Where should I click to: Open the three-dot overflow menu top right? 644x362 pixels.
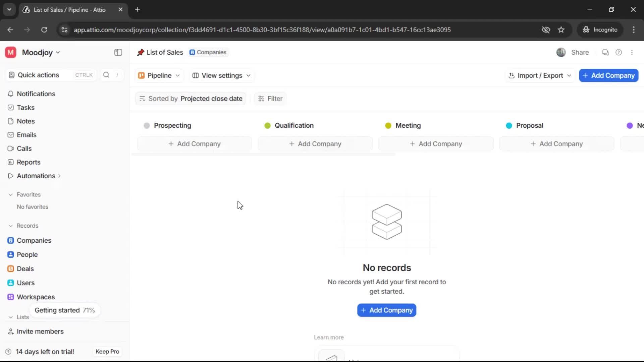632,52
